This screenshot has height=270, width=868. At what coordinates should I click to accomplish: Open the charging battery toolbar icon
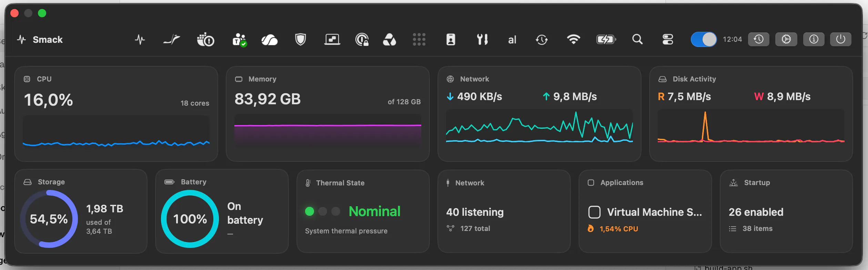[x=606, y=40]
